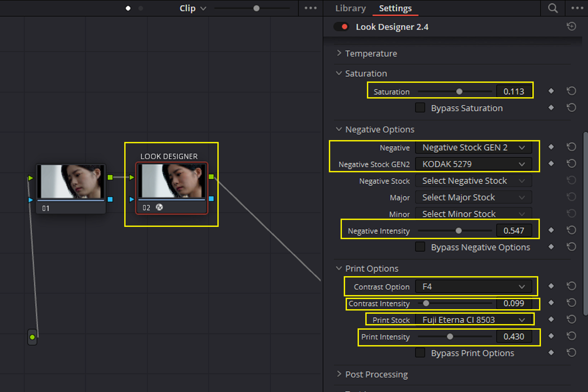Viewport: 588px width, 392px height.
Task: Open node editor options beside the Clip zoom slider
Action: tap(311, 8)
